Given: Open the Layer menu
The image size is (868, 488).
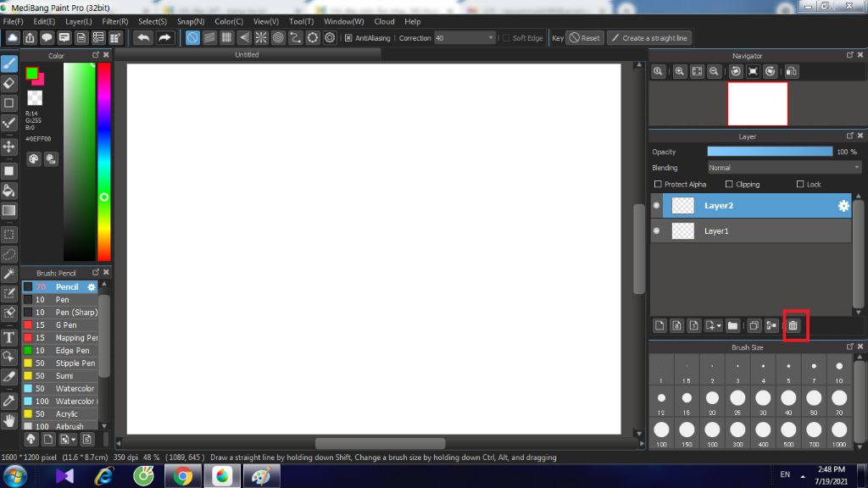Looking at the screenshot, I should tap(79, 21).
